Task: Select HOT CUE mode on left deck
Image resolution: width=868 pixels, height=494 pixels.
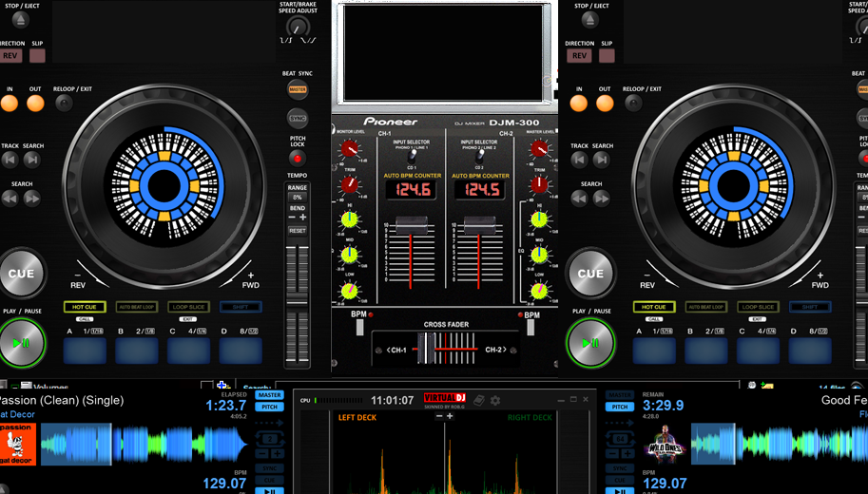Action: tap(85, 307)
